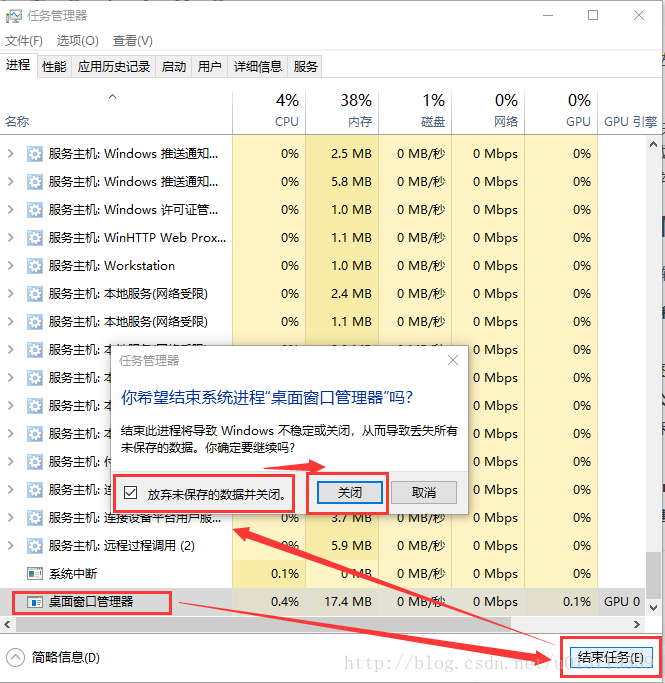Viewport: 665px width, 683px height.
Task: Sort by the 内存 column header
Action: click(342, 112)
